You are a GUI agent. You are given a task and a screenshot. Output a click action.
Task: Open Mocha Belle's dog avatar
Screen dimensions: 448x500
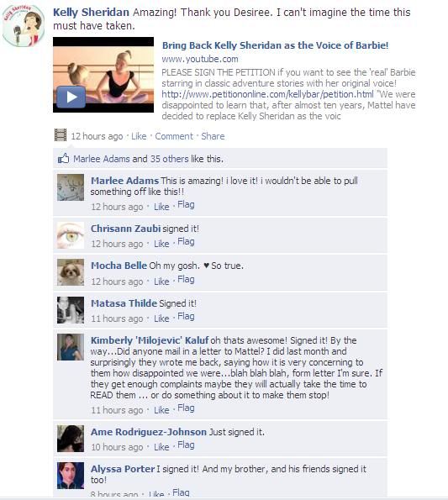(71, 272)
